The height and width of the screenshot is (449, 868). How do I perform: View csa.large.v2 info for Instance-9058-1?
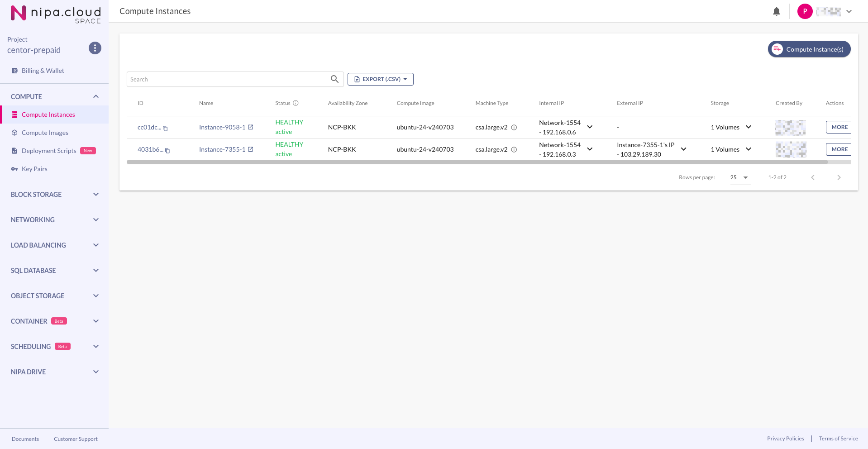coord(514,128)
